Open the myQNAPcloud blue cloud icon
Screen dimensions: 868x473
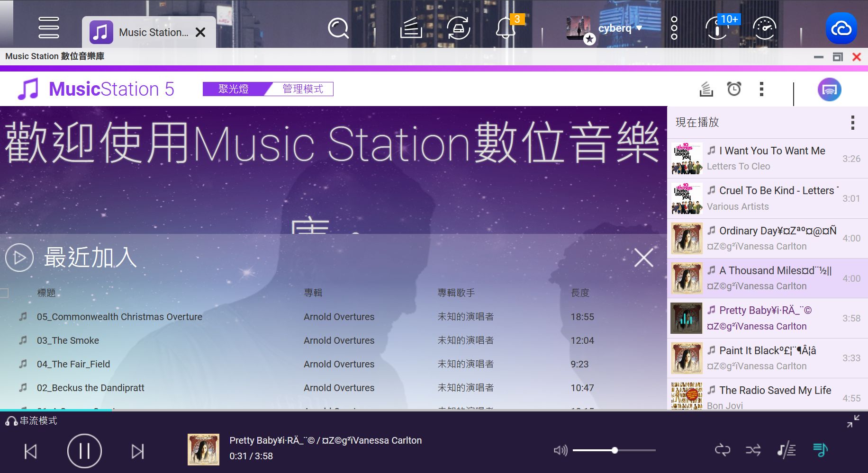[x=841, y=28]
